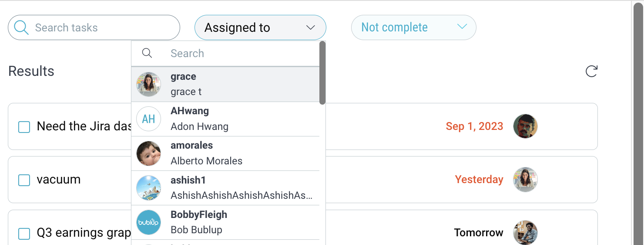
Task: Select Adon Hwang from the list
Action: (225, 119)
